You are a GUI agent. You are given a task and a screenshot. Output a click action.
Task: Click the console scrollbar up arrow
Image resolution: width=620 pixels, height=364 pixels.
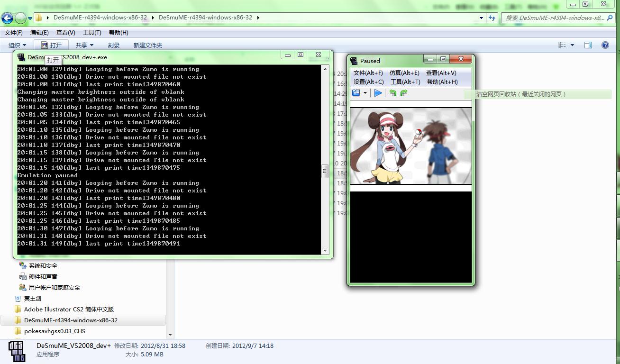click(x=325, y=69)
